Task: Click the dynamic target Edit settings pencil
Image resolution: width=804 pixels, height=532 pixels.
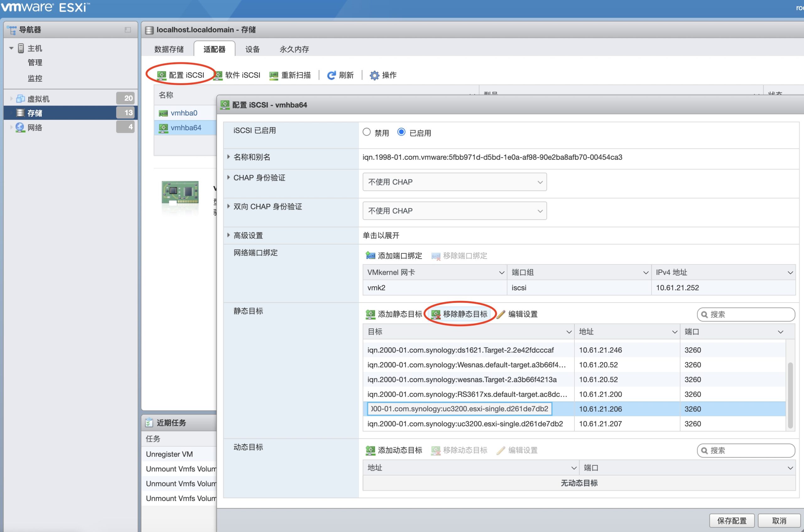Action: click(x=501, y=450)
